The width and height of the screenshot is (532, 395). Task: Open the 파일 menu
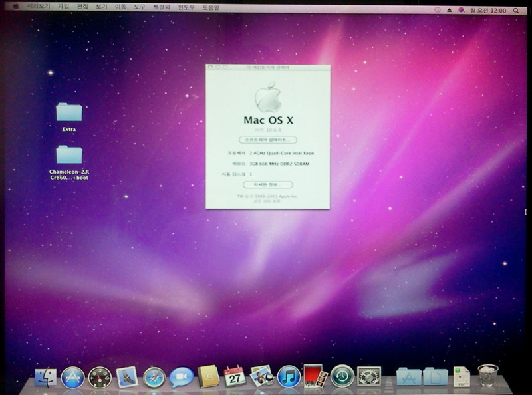coord(63,7)
